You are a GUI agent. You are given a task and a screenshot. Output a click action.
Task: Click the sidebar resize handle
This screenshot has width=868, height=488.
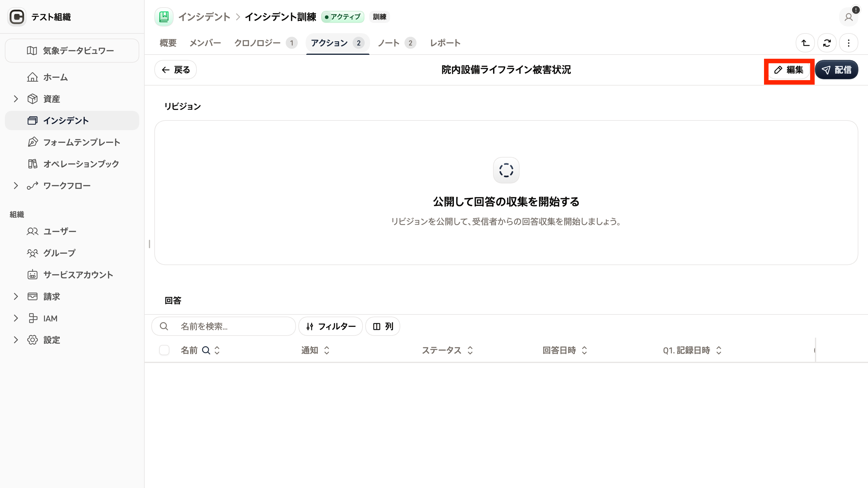click(x=149, y=244)
